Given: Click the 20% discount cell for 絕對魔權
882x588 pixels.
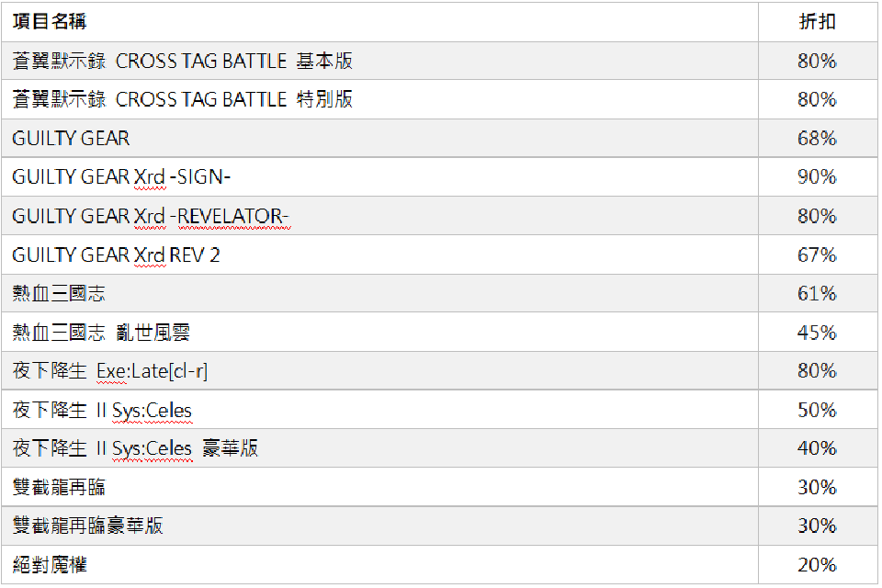Looking at the screenshot, I should coord(817,564).
